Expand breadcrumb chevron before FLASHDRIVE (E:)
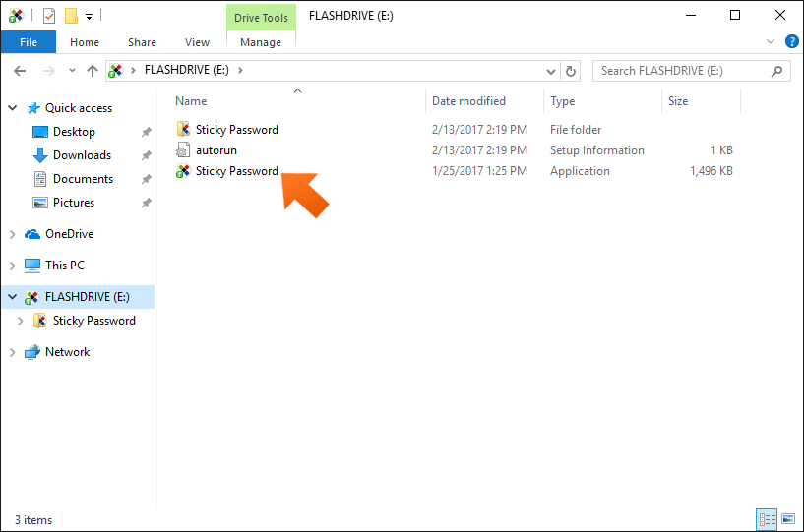Image resolution: width=804 pixels, height=532 pixels. (133, 70)
